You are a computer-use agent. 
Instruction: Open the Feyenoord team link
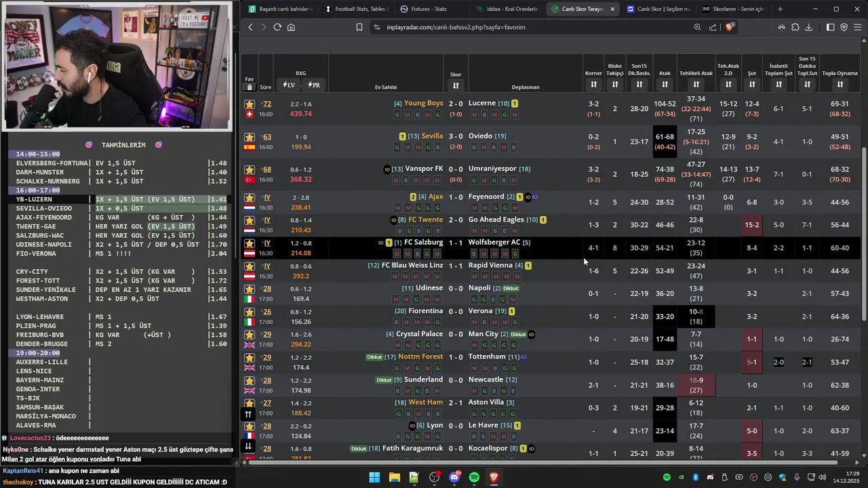486,197
